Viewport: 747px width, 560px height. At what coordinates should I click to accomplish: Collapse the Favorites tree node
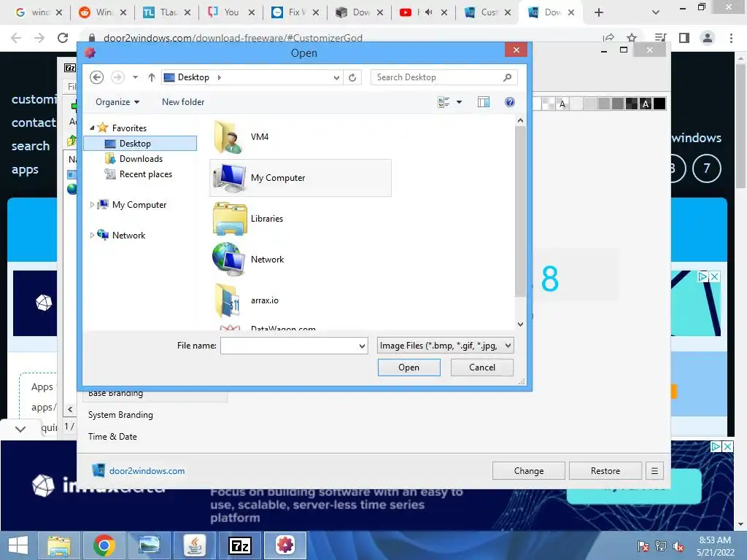click(x=92, y=128)
